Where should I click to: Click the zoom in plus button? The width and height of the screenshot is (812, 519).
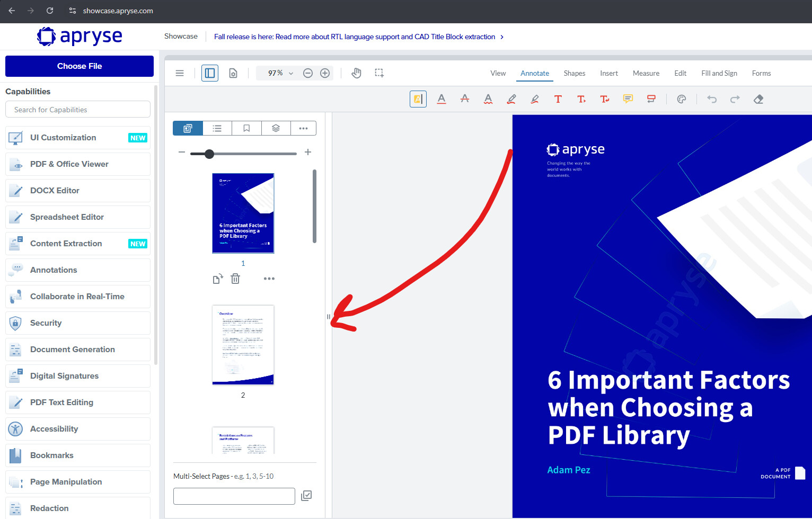coord(325,73)
